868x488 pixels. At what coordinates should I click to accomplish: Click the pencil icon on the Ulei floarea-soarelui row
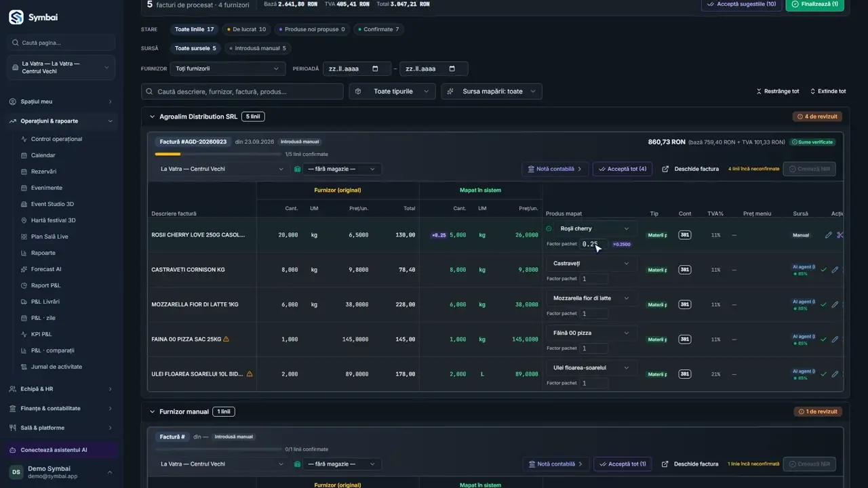[835, 373]
